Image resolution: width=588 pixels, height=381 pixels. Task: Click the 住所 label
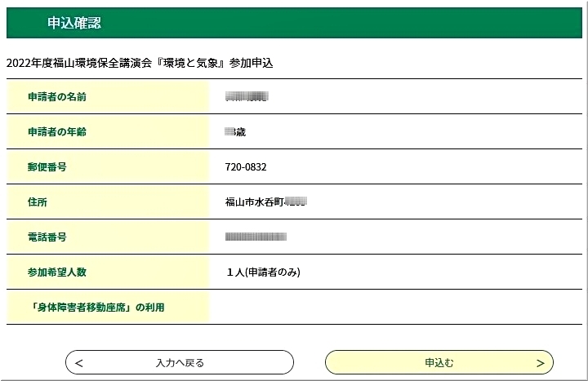pos(38,202)
